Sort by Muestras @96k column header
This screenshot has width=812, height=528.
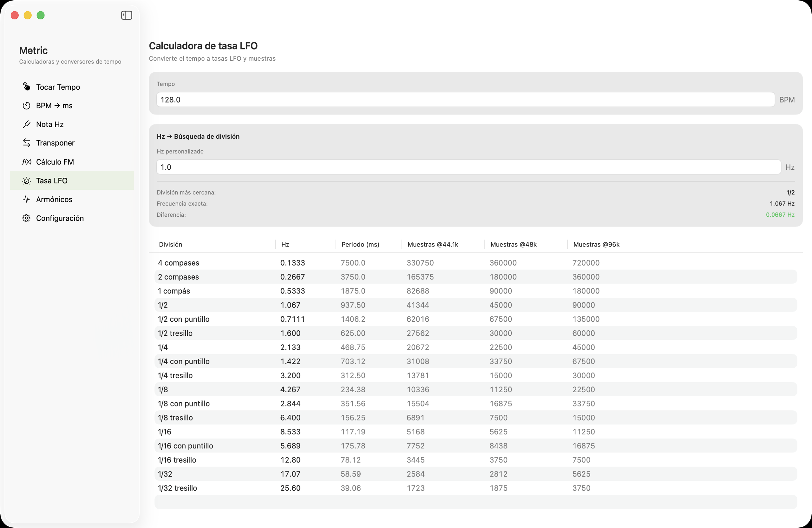[x=596, y=244]
